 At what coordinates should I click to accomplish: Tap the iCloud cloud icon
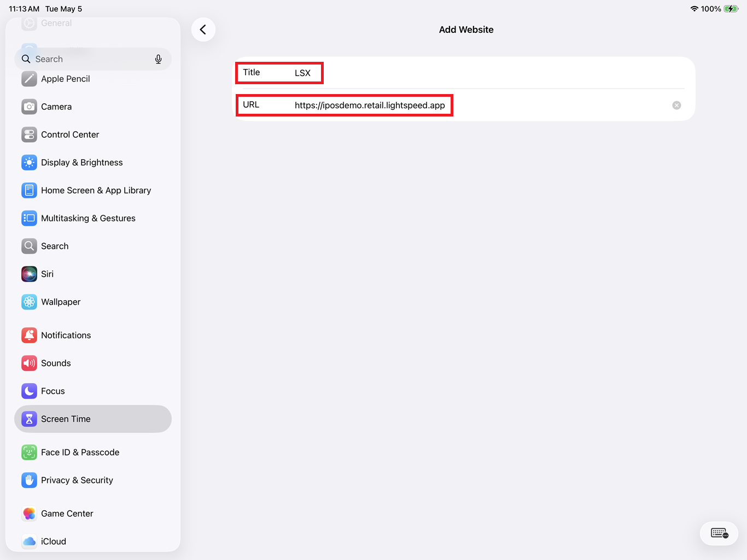pos(30,541)
